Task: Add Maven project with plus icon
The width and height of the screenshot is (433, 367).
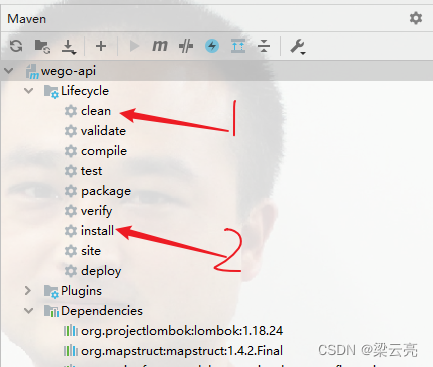Action: click(x=101, y=46)
